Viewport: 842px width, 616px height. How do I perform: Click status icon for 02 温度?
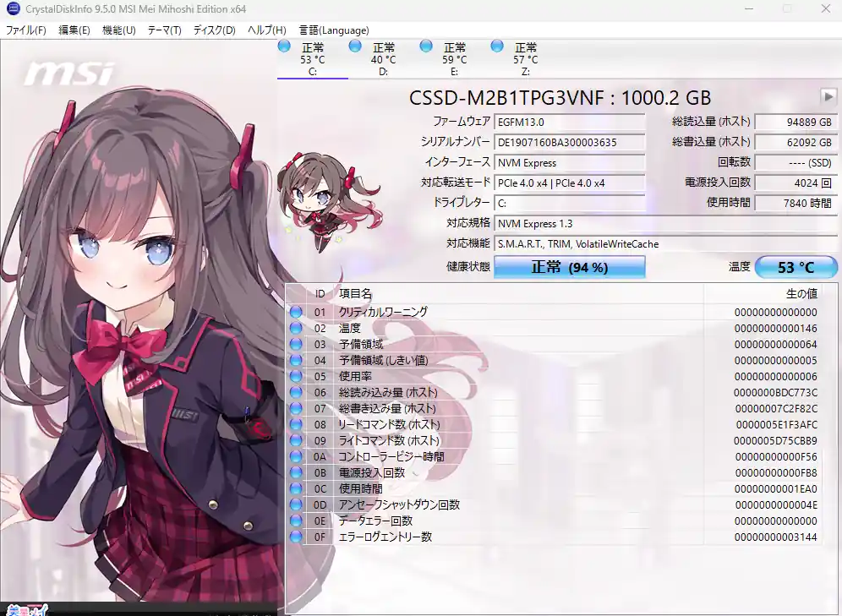tap(296, 328)
